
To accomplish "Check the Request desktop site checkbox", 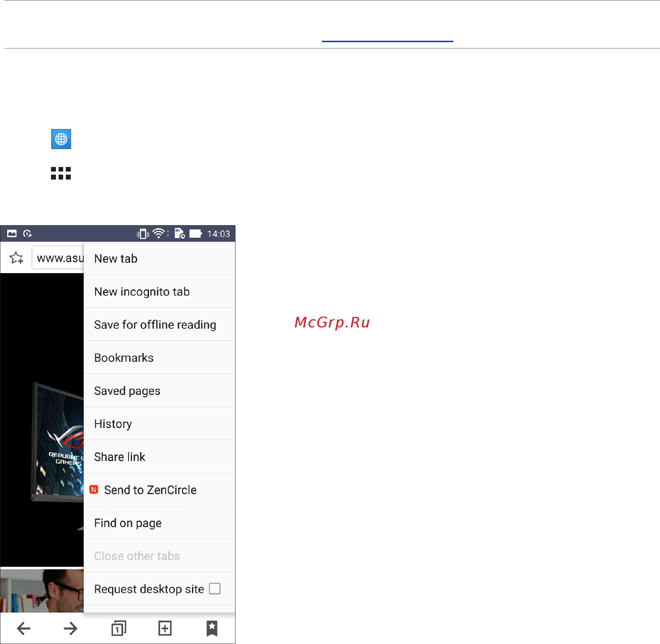I will coord(215,588).
